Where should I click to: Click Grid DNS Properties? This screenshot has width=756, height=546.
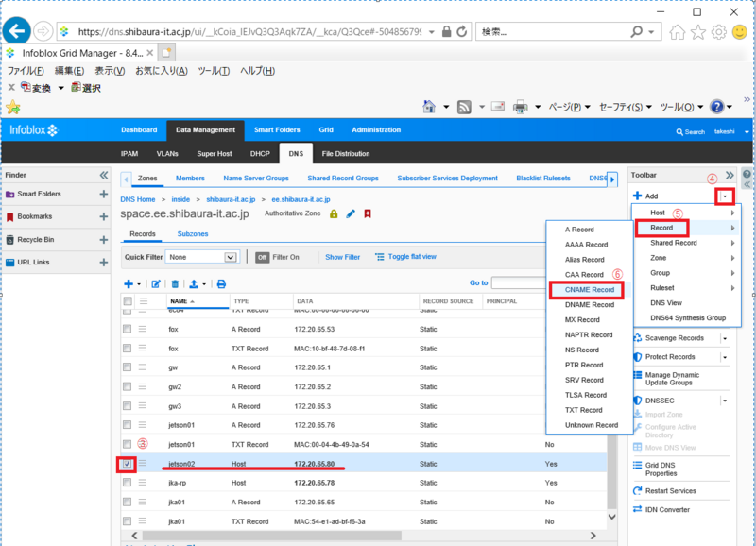(661, 469)
